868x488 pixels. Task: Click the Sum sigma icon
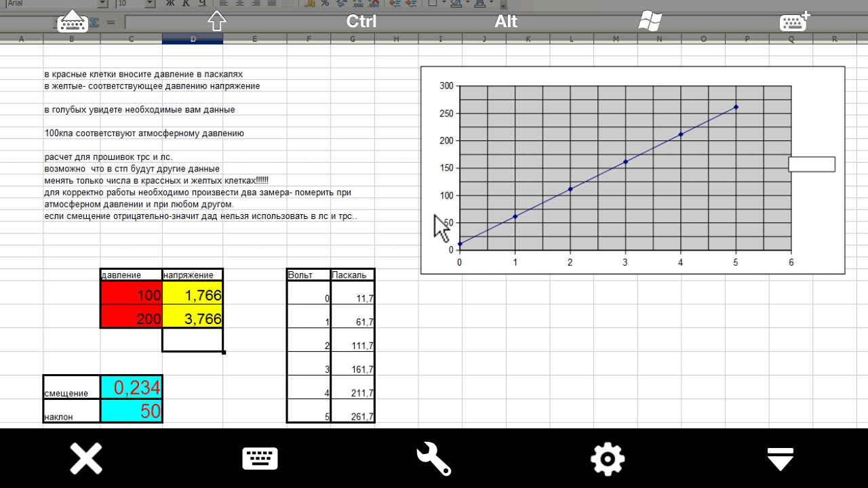tap(94, 22)
